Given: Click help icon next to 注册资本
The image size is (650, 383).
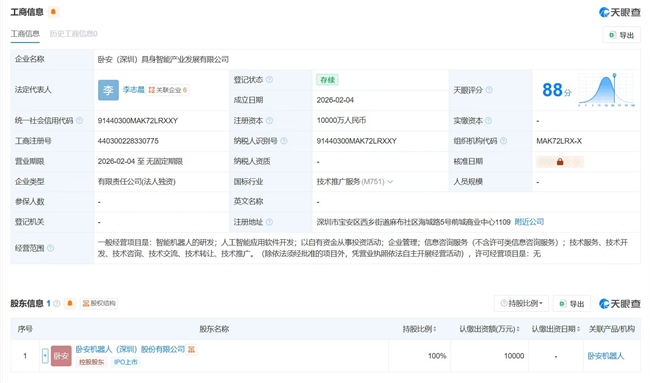Looking at the screenshot, I should click(x=269, y=121).
